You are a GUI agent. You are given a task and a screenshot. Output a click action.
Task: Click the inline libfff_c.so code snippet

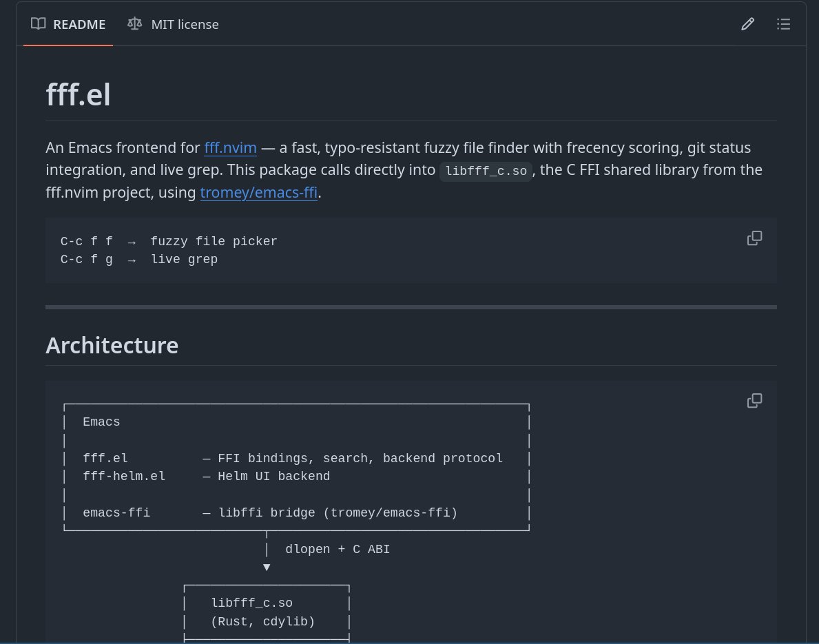click(x=486, y=171)
